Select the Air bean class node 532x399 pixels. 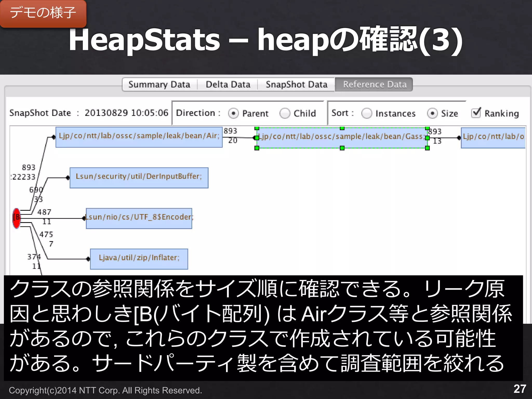(x=139, y=137)
